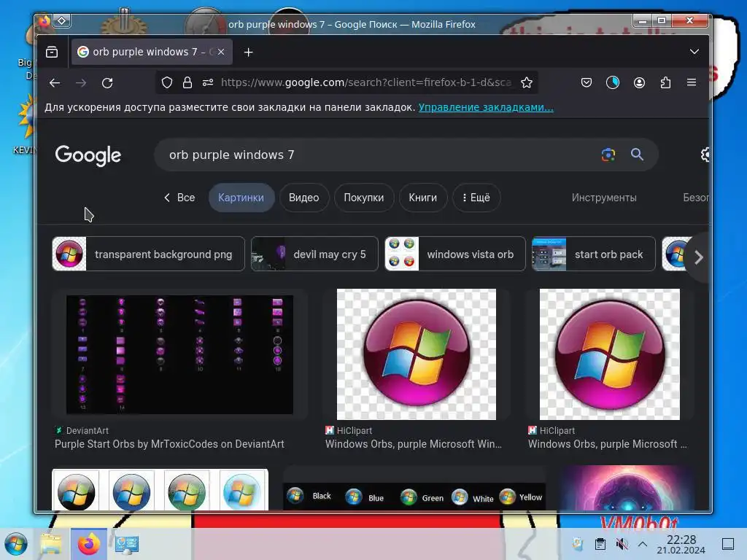Viewport: 747px width, 560px height.
Task: Click Firefox icon on taskbar
Action: pyautogui.click(x=89, y=544)
